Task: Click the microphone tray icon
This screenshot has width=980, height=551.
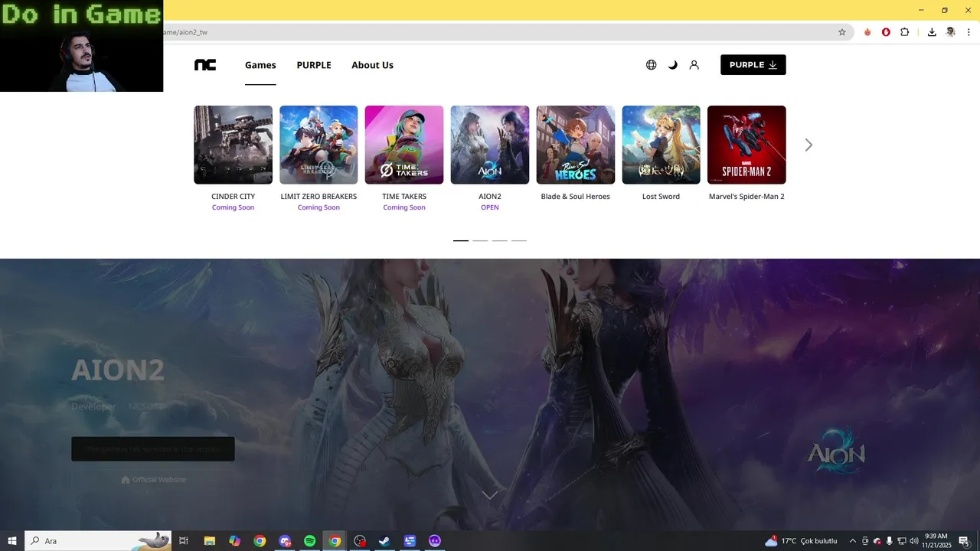Action: [889, 541]
